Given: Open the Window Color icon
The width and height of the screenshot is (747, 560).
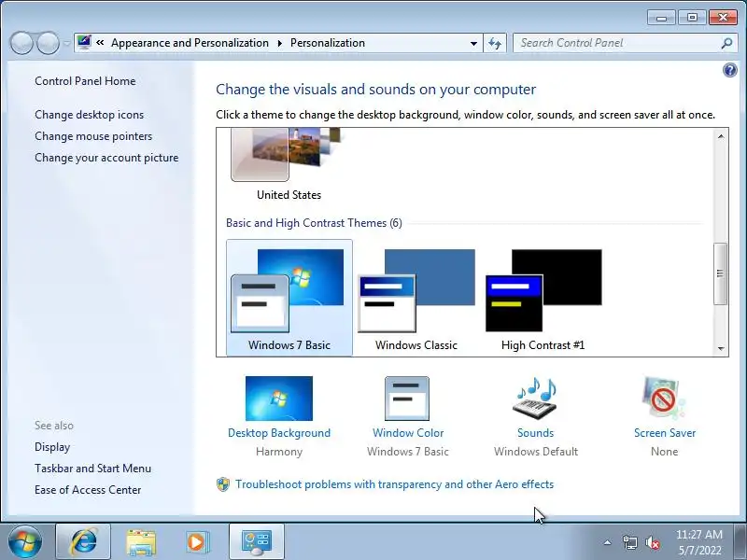Looking at the screenshot, I should 407,399.
